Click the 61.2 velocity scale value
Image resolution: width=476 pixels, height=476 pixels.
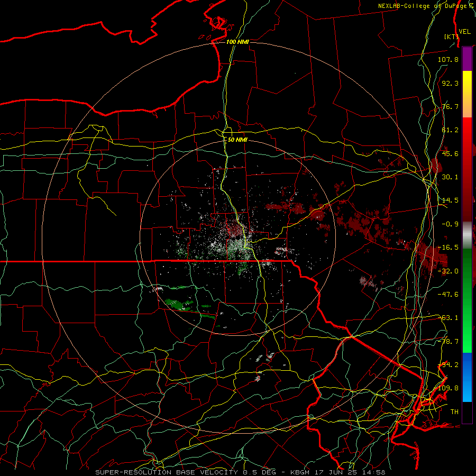[450, 130]
